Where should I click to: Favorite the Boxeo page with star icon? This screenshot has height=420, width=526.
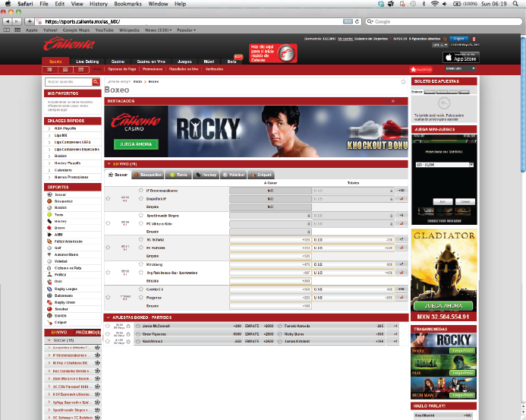404,81
